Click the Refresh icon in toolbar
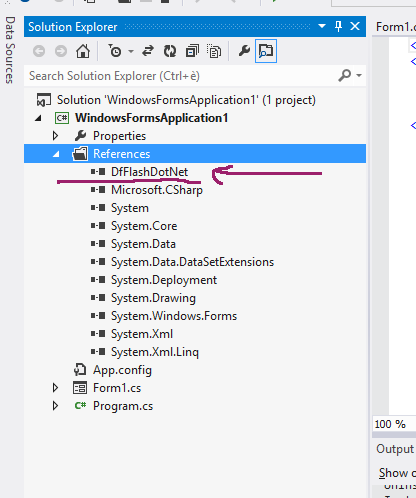The image size is (416, 498). coord(170,51)
